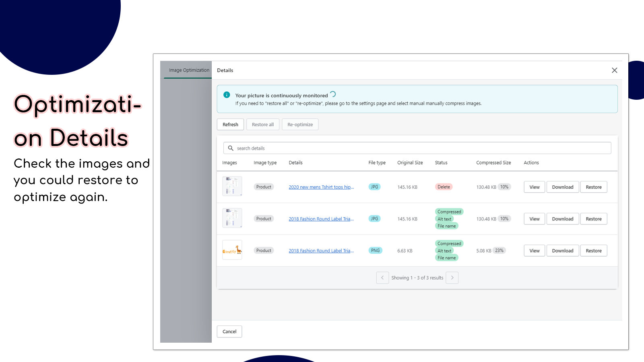Download the second row JPG image

pyautogui.click(x=562, y=219)
